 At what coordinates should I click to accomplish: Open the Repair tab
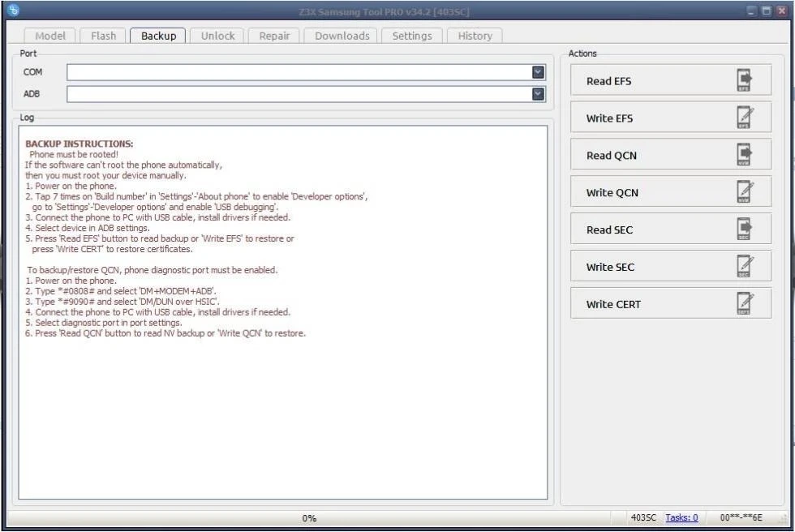tap(274, 36)
